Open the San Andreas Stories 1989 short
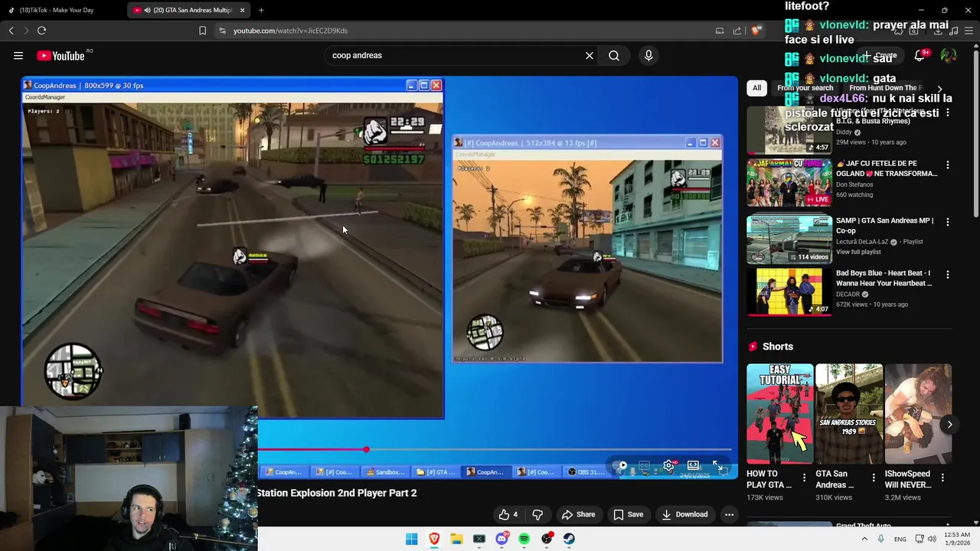The image size is (980, 551). [x=849, y=414]
